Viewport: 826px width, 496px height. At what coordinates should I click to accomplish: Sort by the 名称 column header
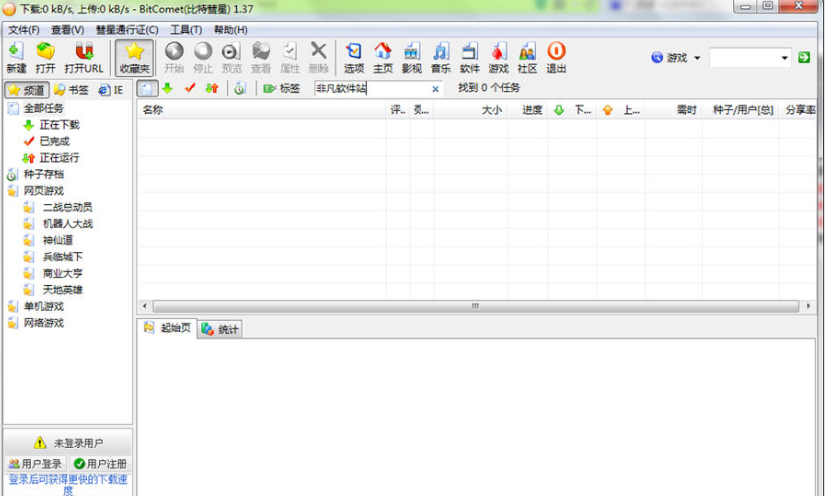coord(262,110)
